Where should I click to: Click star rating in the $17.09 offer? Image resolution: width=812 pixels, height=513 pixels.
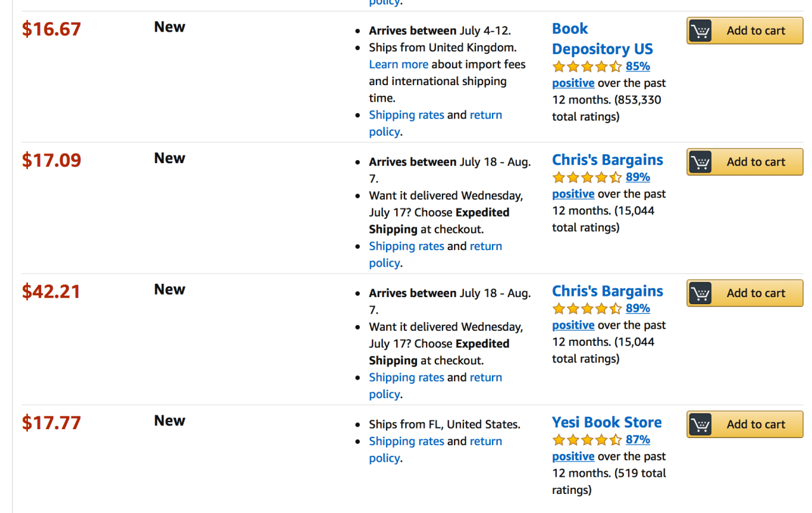pos(587,178)
